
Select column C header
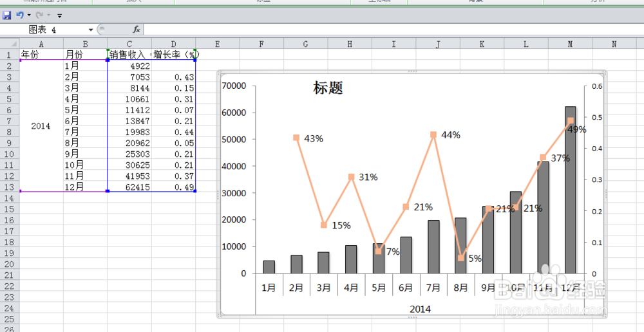coord(129,44)
